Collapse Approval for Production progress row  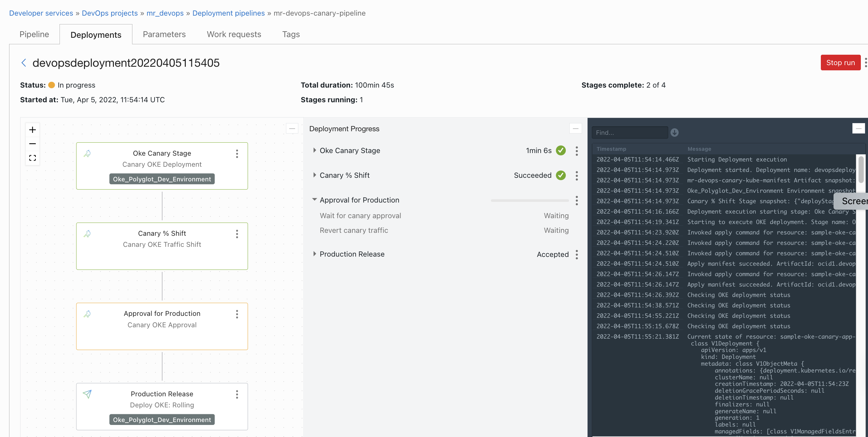(314, 200)
